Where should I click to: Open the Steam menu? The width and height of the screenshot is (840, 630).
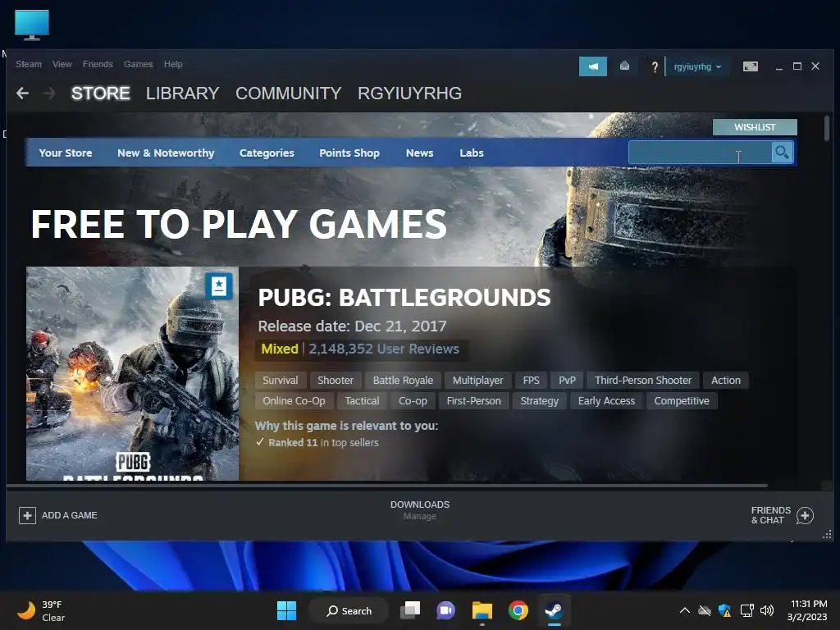coord(29,64)
